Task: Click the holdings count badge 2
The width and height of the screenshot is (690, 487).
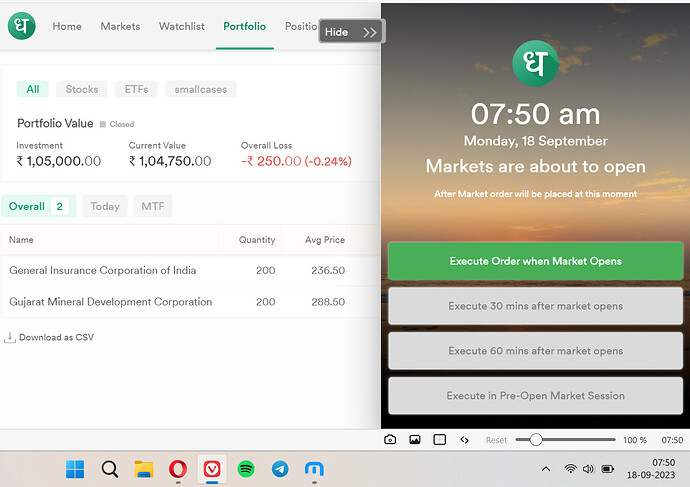Action: (59, 206)
